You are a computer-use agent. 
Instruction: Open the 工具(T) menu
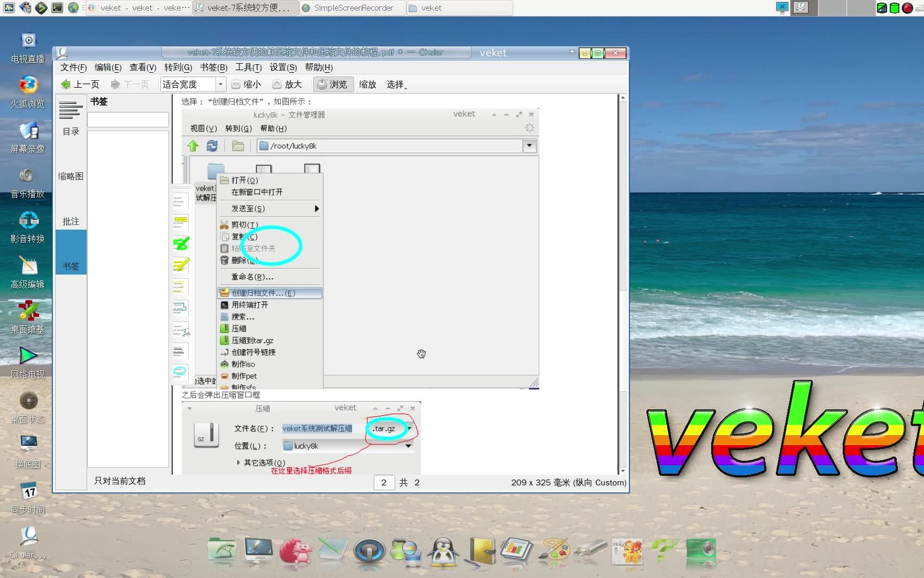[x=248, y=67]
